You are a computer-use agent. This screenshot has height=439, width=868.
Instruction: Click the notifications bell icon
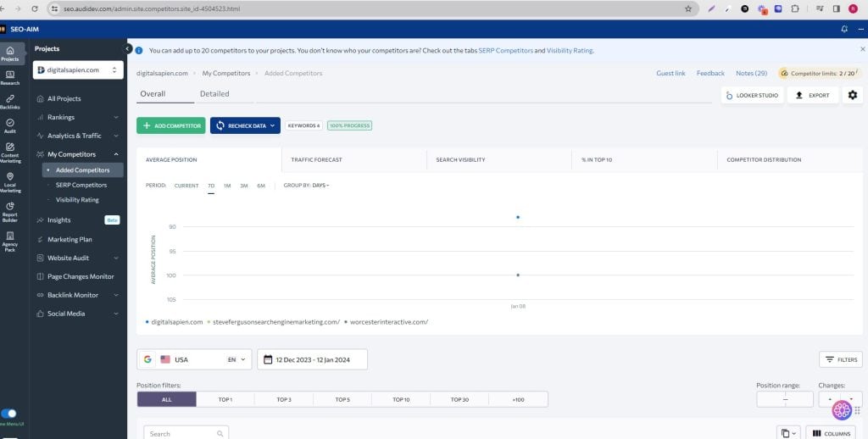point(844,30)
